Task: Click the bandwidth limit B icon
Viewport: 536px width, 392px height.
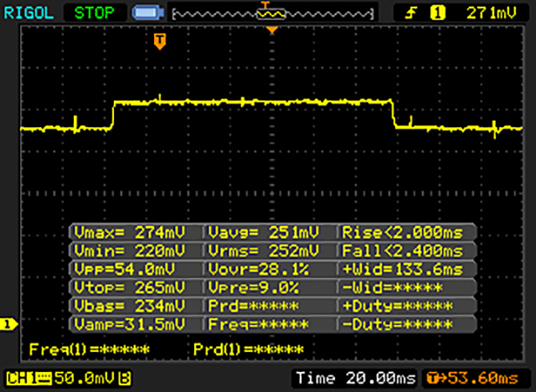Action: (124, 379)
